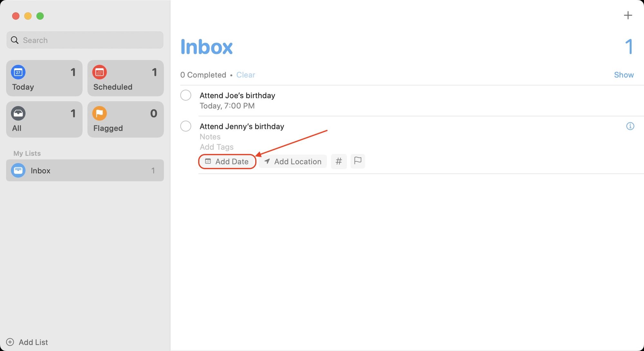Toggle completion circle for Joe's birthday
The image size is (644, 351).
(x=186, y=95)
